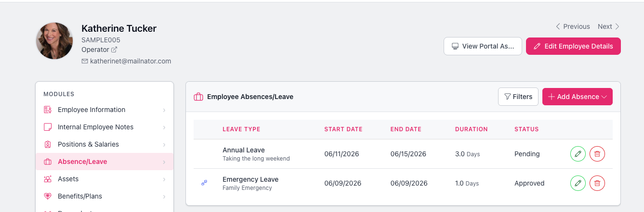Click Katherine Tucker's profile photo
644x212 pixels.
click(x=54, y=41)
